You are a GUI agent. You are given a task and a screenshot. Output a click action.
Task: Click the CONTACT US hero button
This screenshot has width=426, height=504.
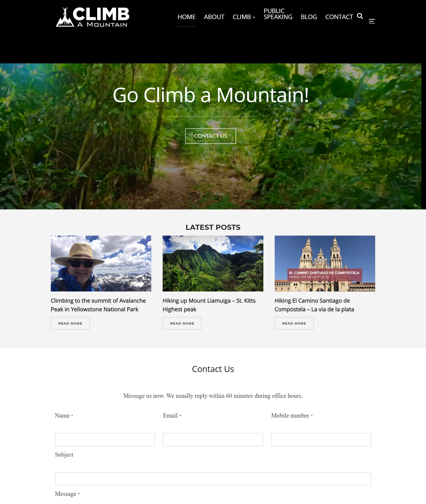point(211,136)
